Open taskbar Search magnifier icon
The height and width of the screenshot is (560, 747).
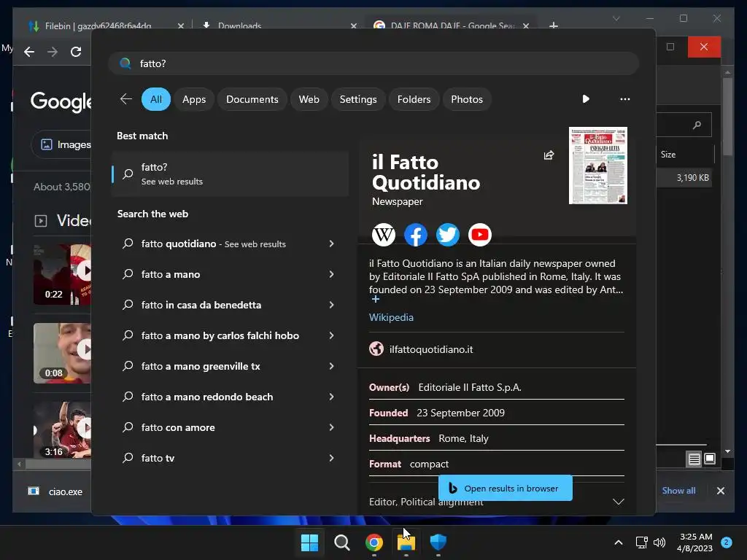tap(341, 542)
